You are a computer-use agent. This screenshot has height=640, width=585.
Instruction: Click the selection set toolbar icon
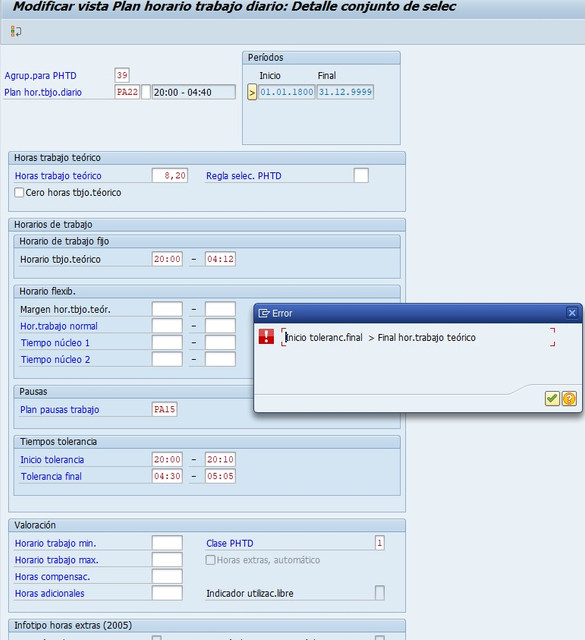coord(16,31)
